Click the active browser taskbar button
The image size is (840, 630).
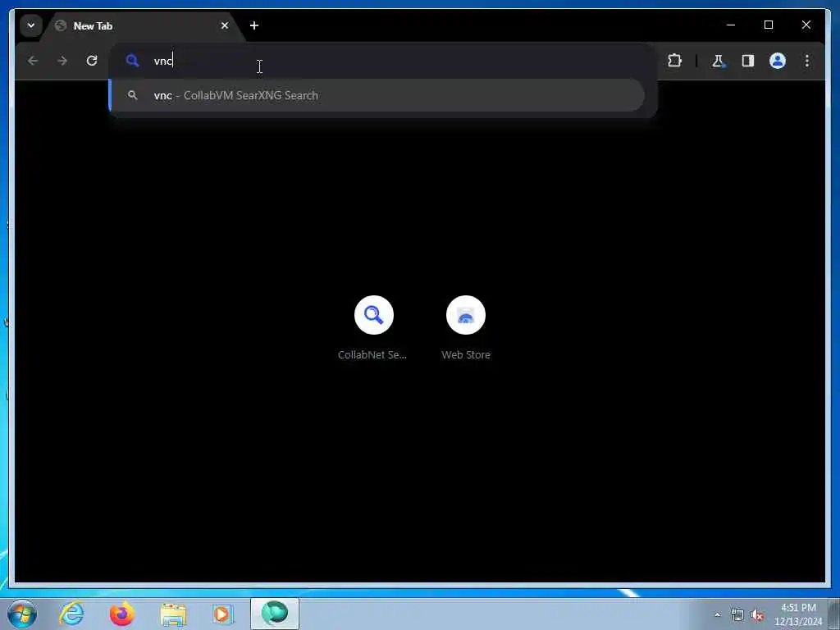coord(275,614)
